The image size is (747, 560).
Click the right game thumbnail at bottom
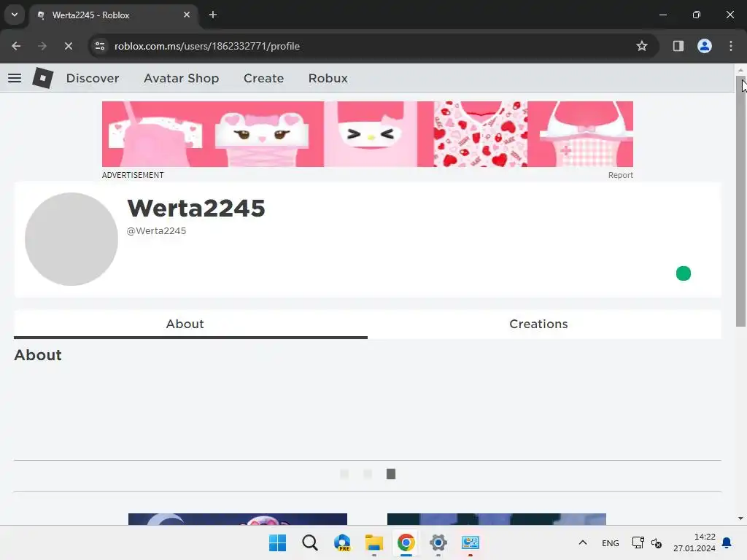coord(496,519)
